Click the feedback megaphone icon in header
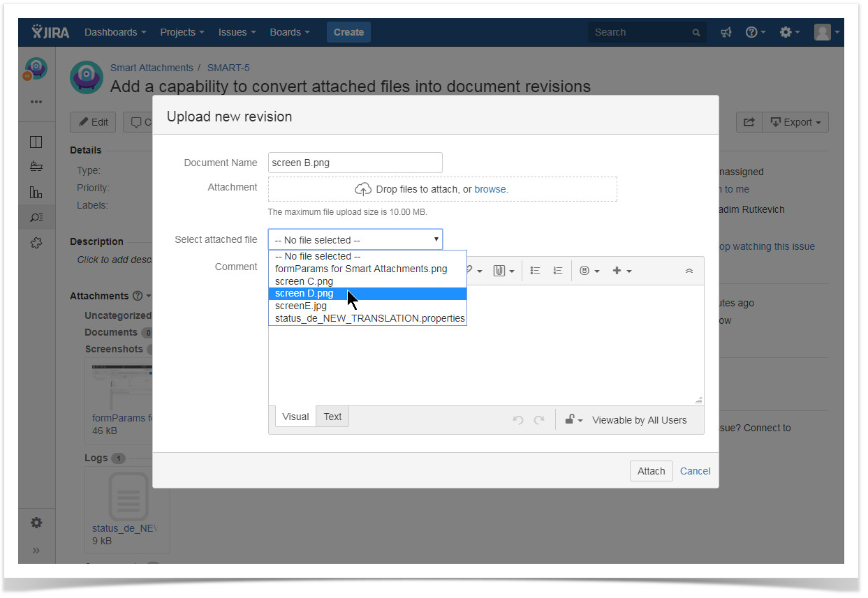This screenshot has height=598, width=868. [x=726, y=32]
